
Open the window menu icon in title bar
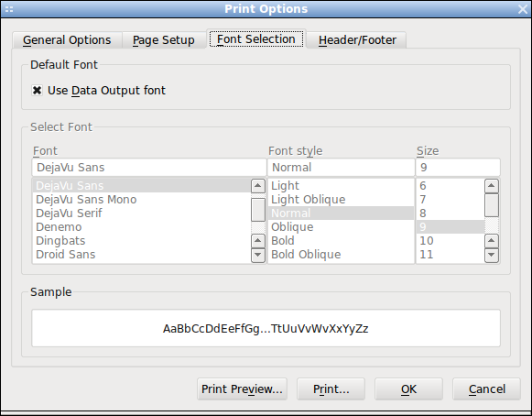[x=9, y=9]
